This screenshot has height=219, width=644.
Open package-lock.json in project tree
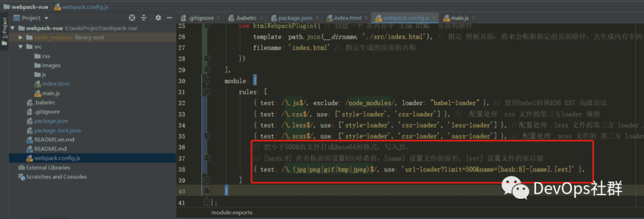pyautogui.click(x=54, y=130)
